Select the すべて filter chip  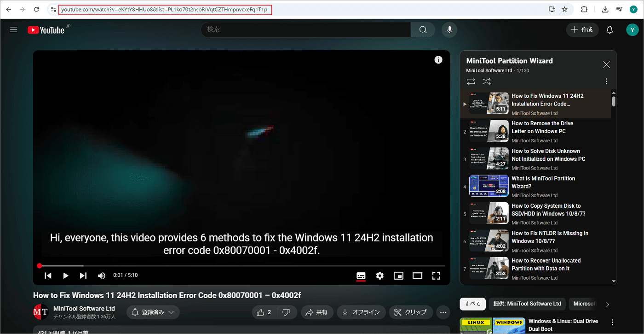[472, 304]
